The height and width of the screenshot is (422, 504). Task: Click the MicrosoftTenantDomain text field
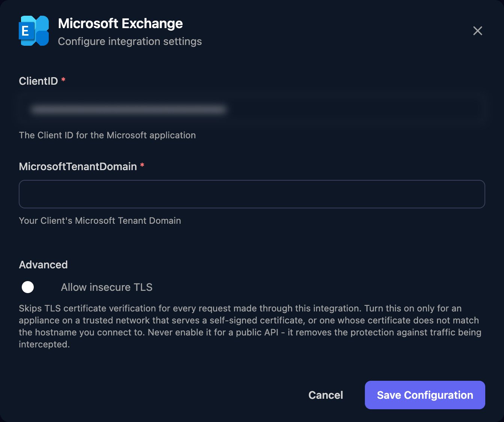tap(252, 194)
